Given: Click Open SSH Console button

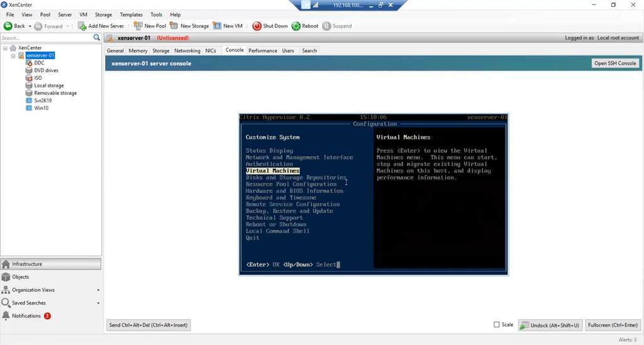Looking at the screenshot, I should click(x=615, y=63).
